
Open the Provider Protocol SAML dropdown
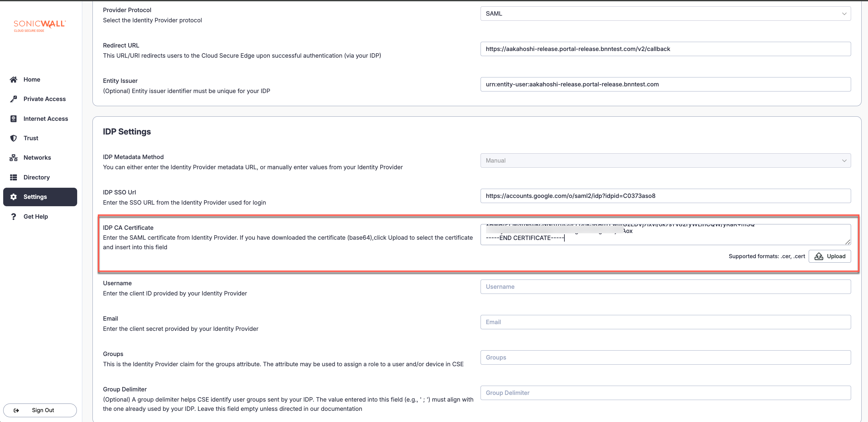tap(665, 13)
